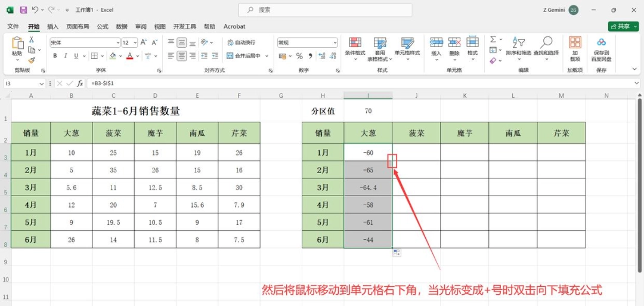Click the Sort and Filter (排序和筛选) icon

coord(518,42)
